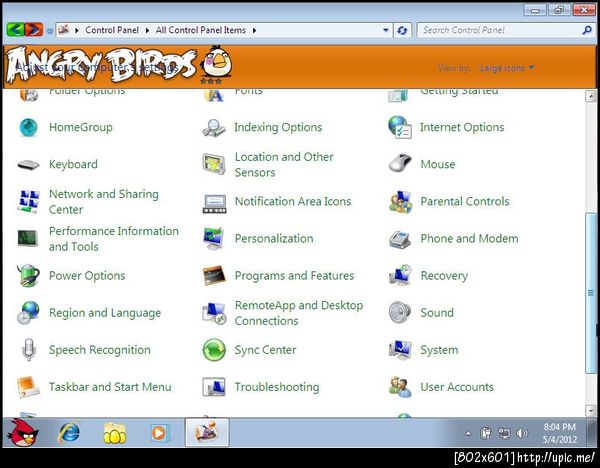Click the search magnifier icon

coord(587,30)
